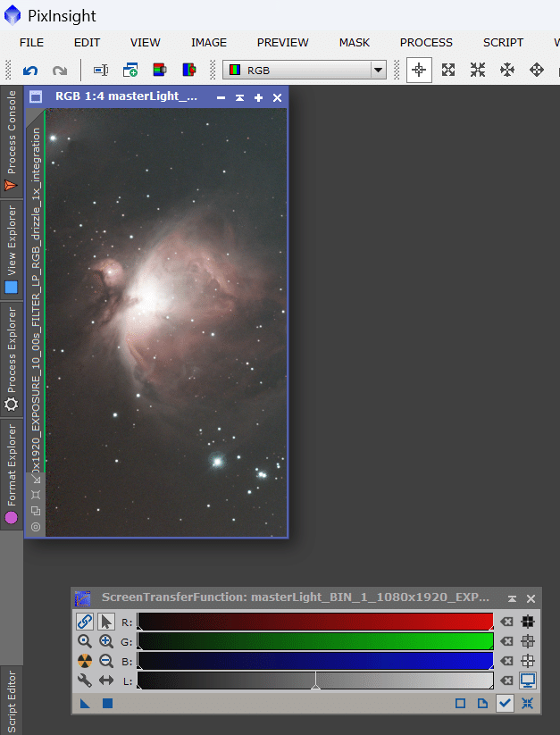560x735 pixels.
Task: Select the readout crosshair cursor mode
Action: coord(419,71)
